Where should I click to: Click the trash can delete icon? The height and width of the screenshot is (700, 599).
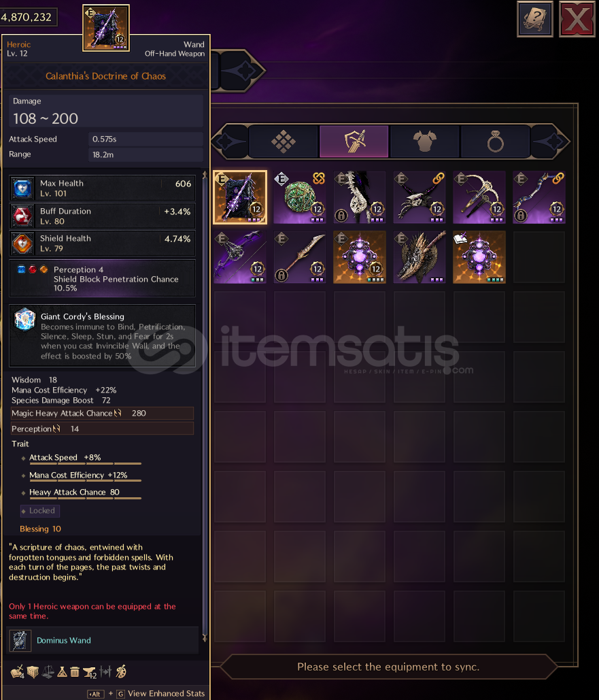(75, 671)
